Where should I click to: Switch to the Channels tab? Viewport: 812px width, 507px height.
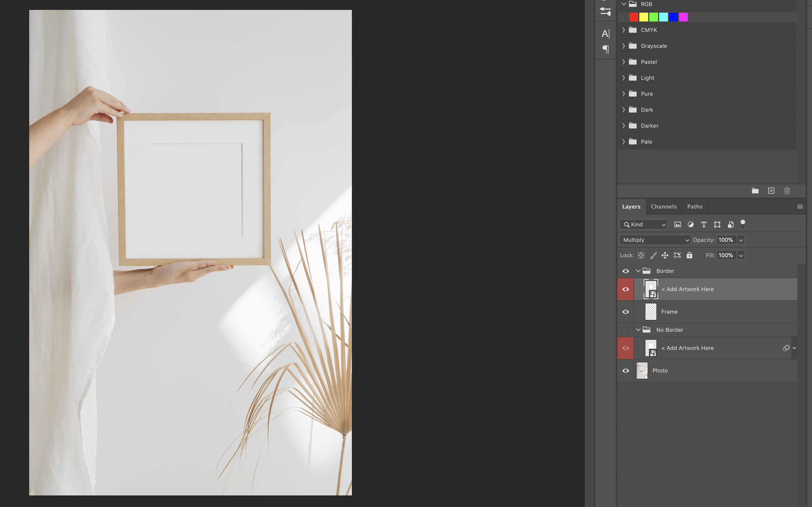(663, 207)
